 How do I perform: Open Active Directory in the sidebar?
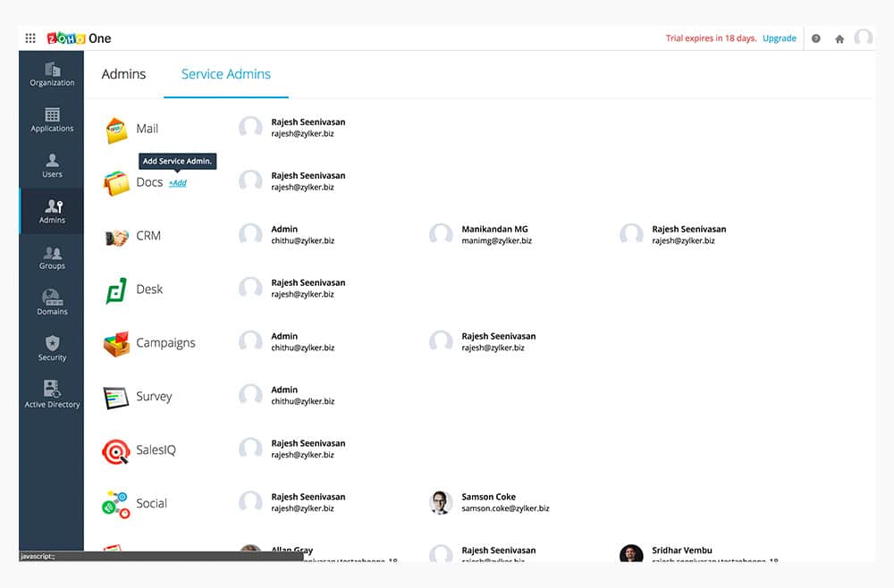[52, 395]
